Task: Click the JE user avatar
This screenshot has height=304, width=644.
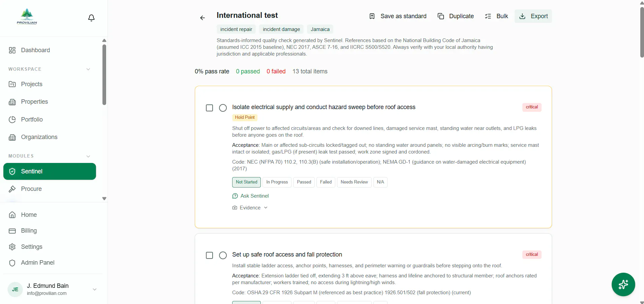Action: [15, 290]
